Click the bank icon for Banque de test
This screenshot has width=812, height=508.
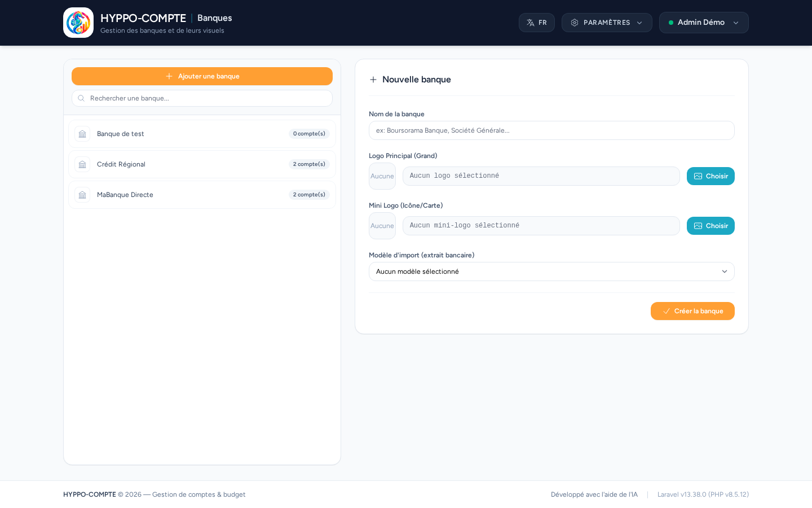click(82, 134)
